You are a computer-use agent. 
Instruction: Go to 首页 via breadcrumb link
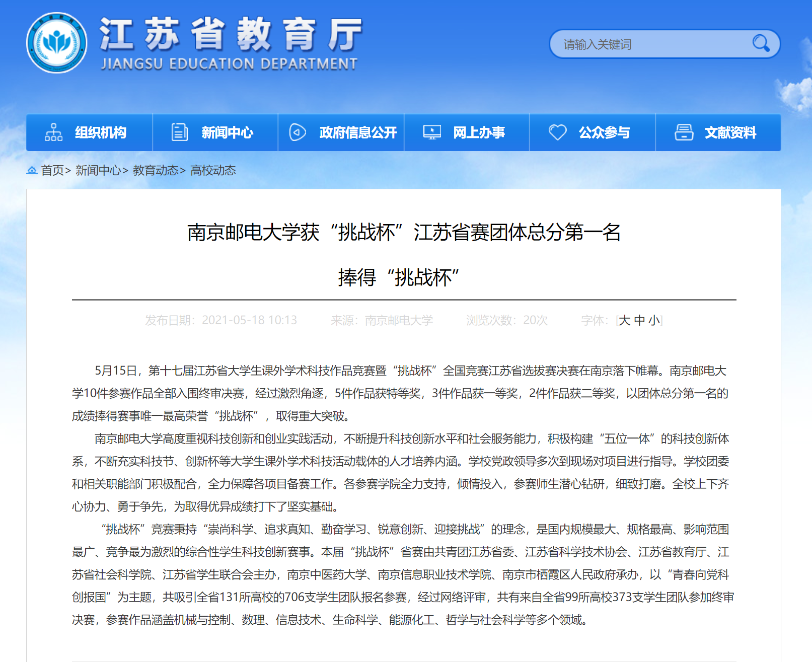(x=52, y=171)
